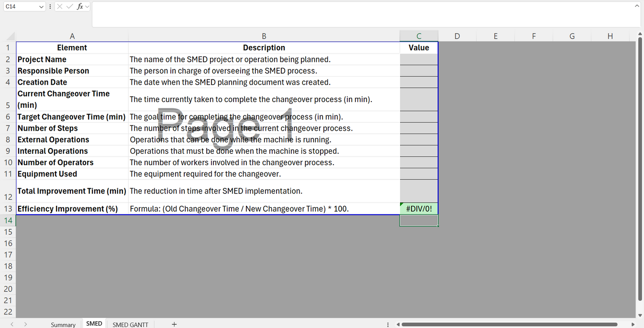The width and height of the screenshot is (644, 328).
Task: Cancel the entry with the X icon
Action: pyautogui.click(x=60, y=6)
